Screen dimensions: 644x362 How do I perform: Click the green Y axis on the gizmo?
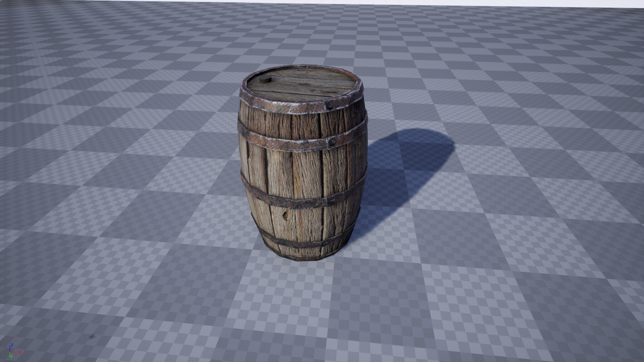click(x=10, y=355)
